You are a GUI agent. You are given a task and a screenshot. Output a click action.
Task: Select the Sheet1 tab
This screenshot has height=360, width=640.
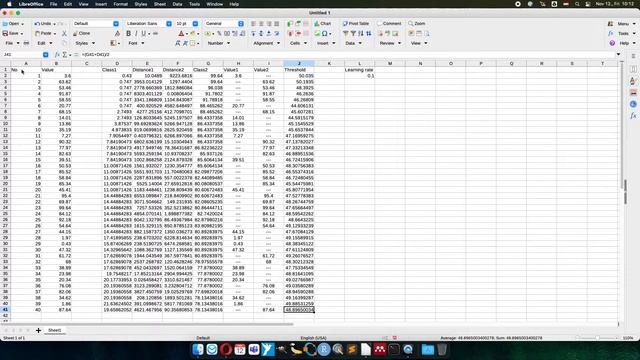coord(55,330)
